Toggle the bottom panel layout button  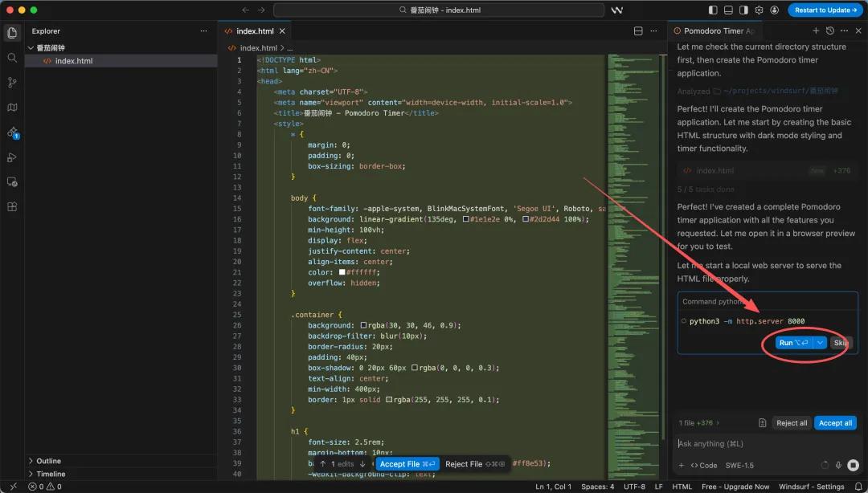click(x=728, y=10)
